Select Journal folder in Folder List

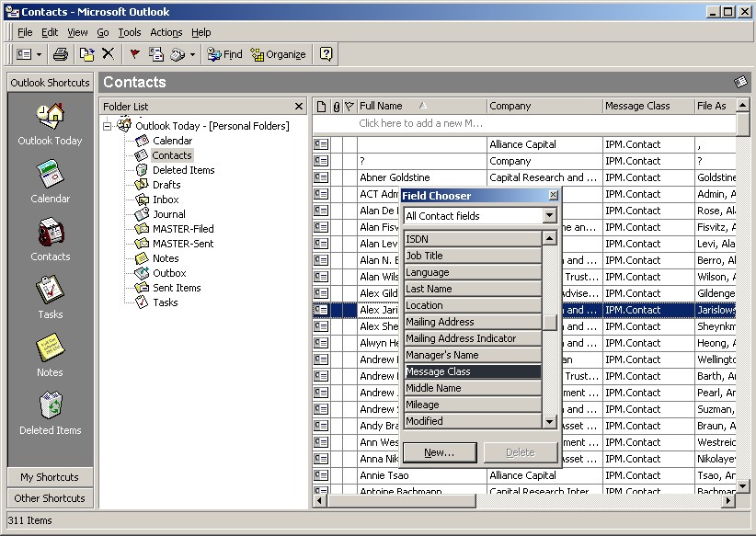click(x=168, y=214)
